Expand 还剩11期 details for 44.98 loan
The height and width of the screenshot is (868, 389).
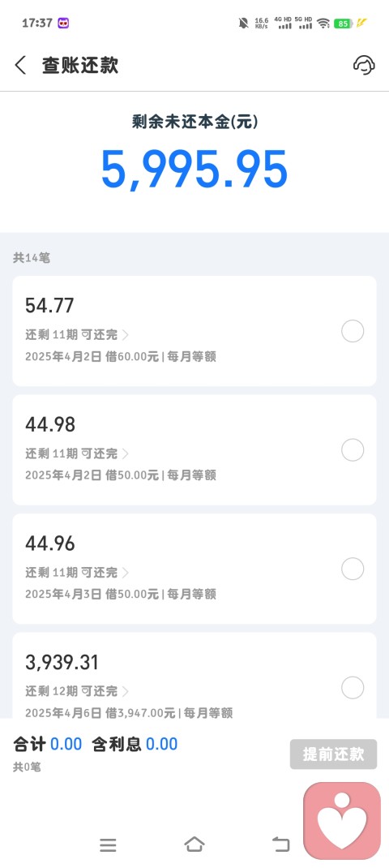[x=77, y=454]
